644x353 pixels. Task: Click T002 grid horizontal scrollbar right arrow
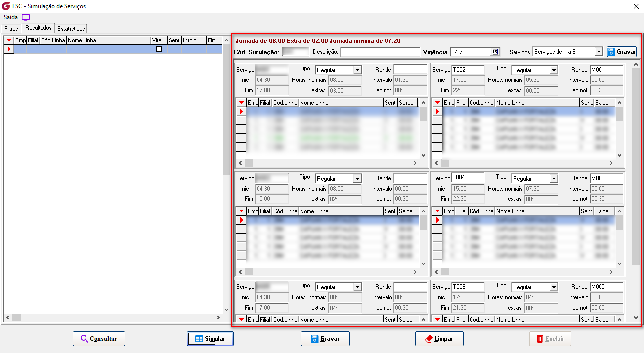611,163
